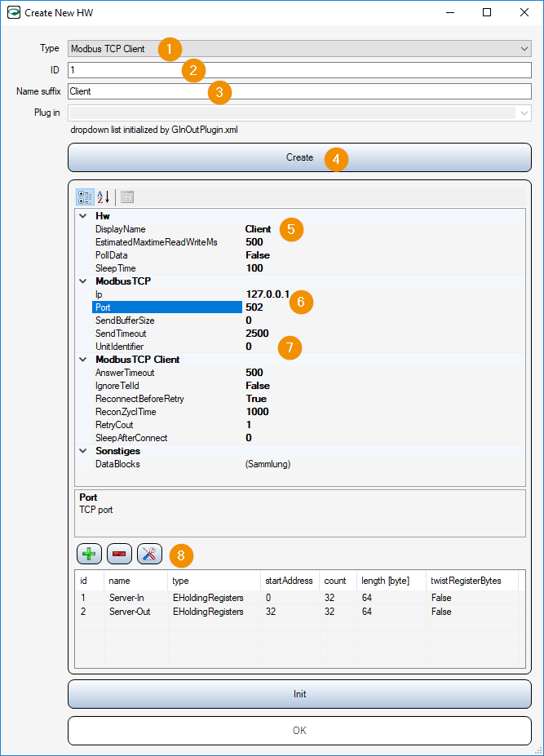Focus the ID input field

point(299,70)
